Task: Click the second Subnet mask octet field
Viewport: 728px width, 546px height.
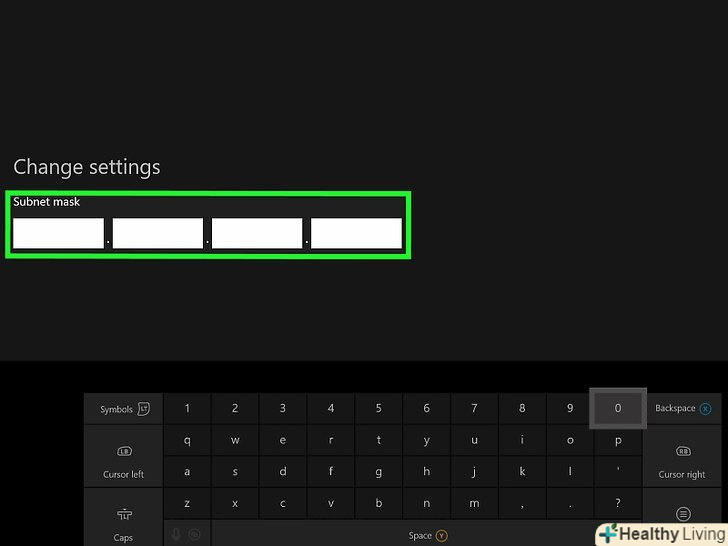Action: (x=158, y=233)
